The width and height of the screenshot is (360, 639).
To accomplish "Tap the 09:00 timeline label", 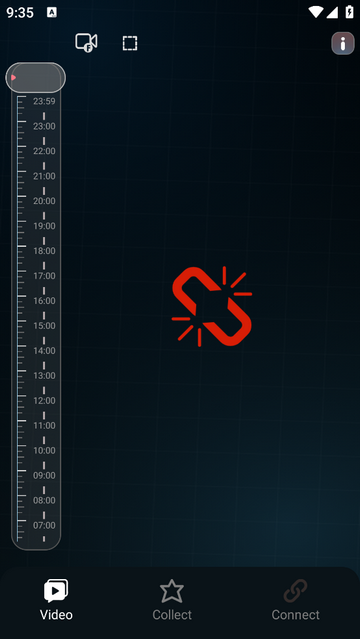I will 44,476.
